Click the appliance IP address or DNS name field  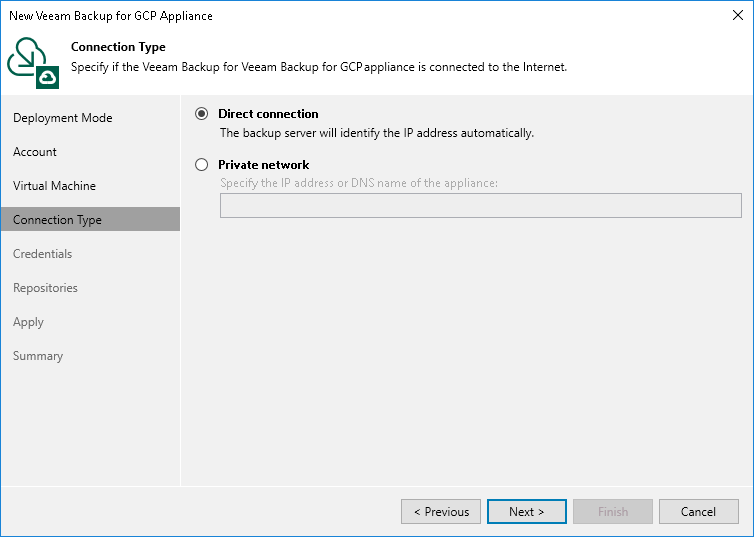(x=480, y=205)
